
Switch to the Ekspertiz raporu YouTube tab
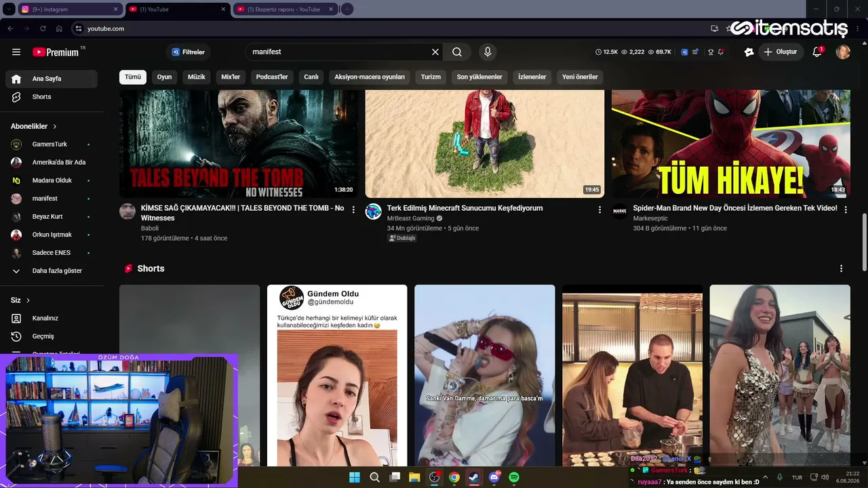click(x=284, y=9)
